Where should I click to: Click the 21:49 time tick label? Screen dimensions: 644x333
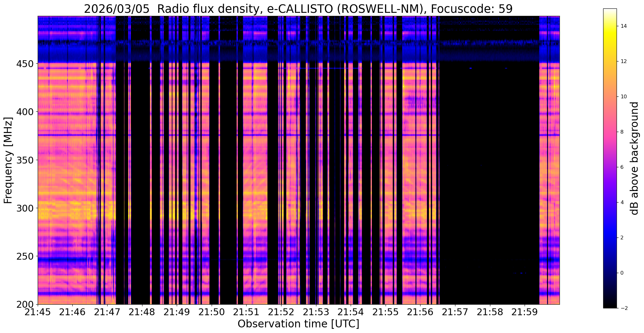177,312
